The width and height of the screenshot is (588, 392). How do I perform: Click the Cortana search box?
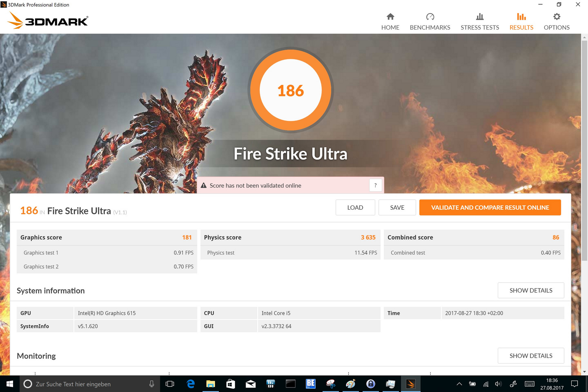tap(90, 384)
